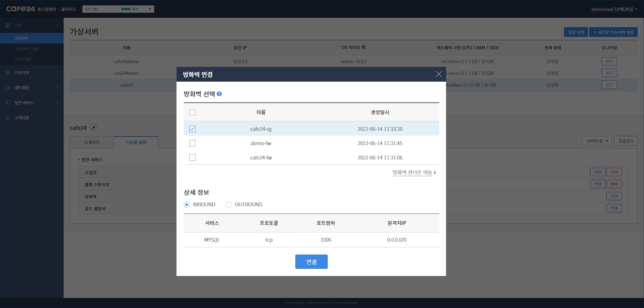Screen dimensions: 644x308
Task: Click the edit pencil icon beside cafe24
Action: pos(93,127)
